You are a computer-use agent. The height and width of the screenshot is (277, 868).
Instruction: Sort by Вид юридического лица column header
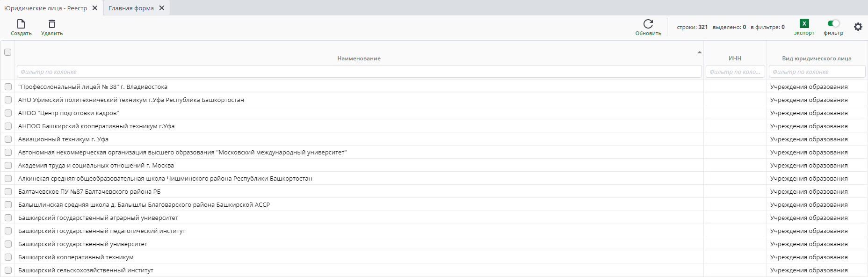(x=817, y=58)
